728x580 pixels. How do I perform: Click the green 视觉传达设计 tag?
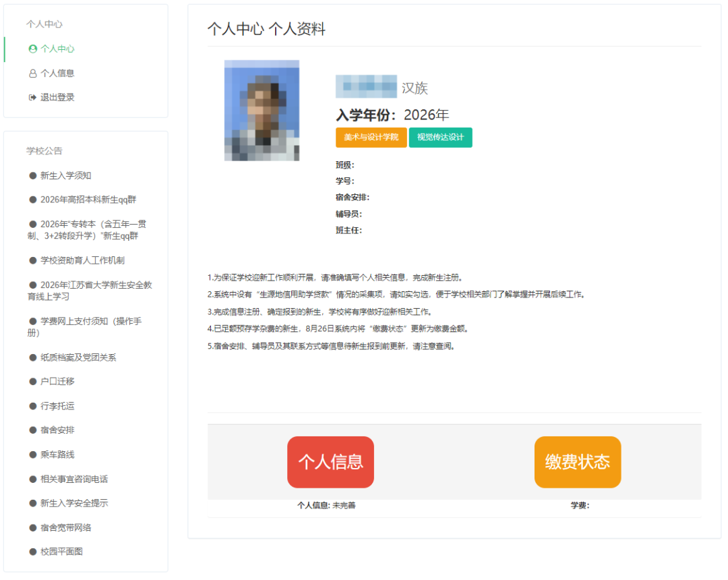point(441,138)
